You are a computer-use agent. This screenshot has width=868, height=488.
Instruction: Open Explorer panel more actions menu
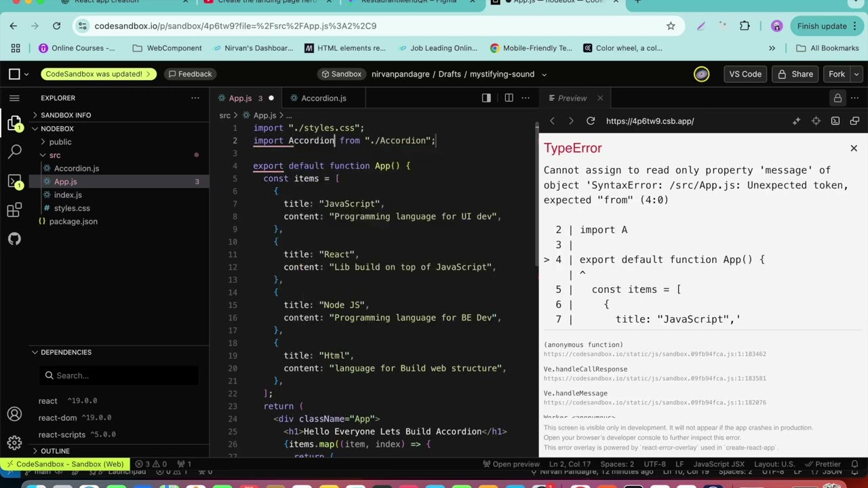(x=195, y=98)
